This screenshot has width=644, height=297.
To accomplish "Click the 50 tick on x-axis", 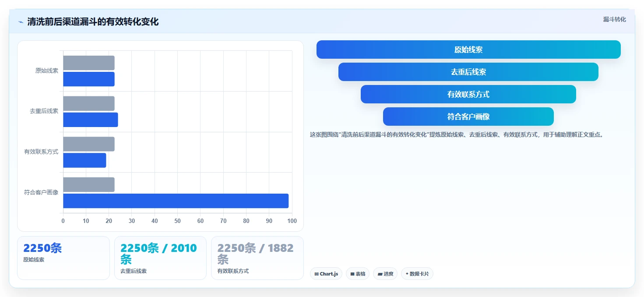I will [178, 221].
